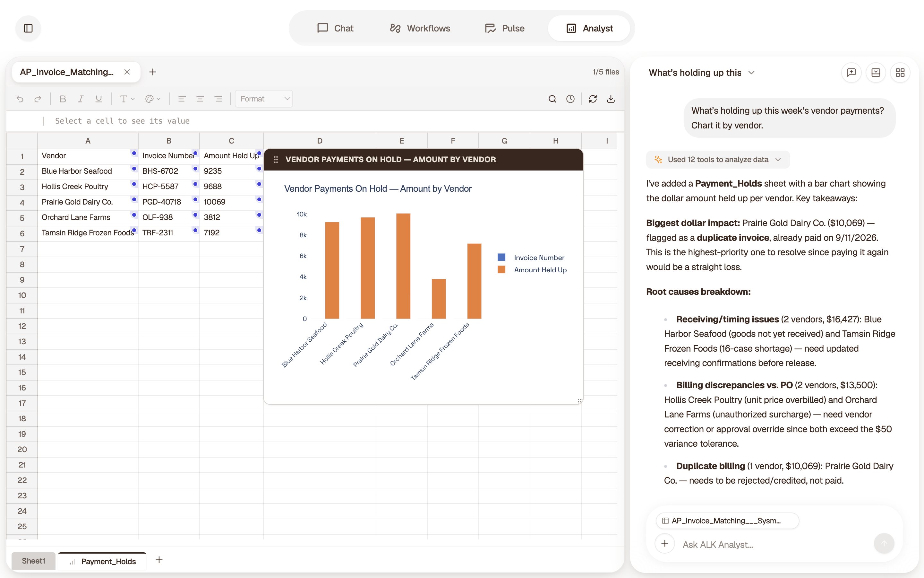This screenshot has height=578, width=924.
Task: Switch to the Chat tab
Action: [x=335, y=28]
